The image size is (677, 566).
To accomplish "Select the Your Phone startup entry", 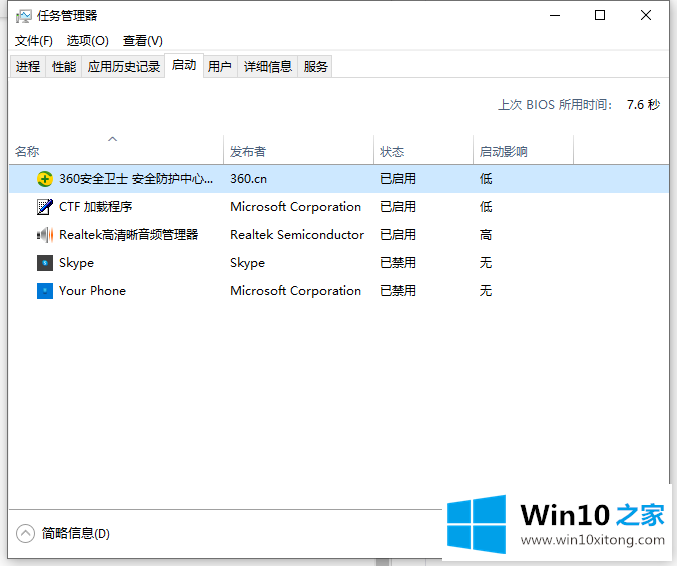I will (92, 291).
